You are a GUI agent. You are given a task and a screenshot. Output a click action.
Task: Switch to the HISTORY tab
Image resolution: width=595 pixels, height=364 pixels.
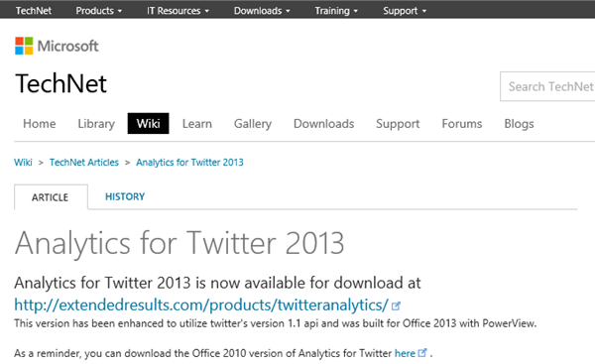[x=125, y=196]
